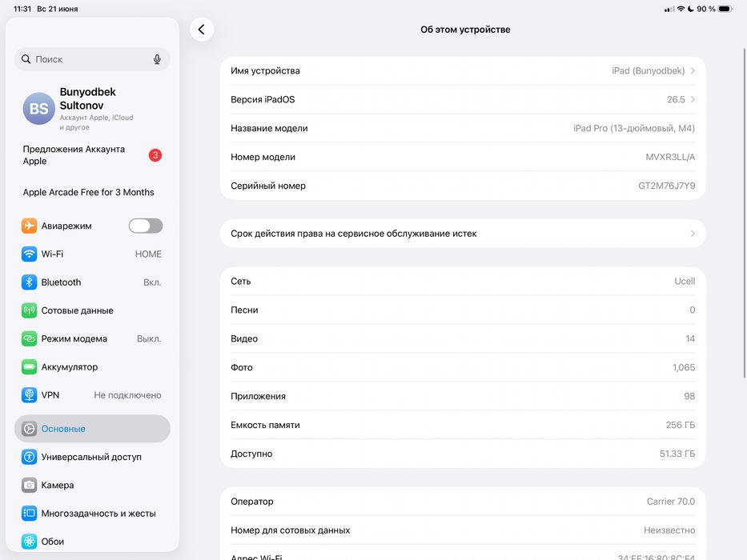The height and width of the screenshot is (560, 747).
Task: Tap the Многозадачность и жесты icon
Action: point(29,514)
